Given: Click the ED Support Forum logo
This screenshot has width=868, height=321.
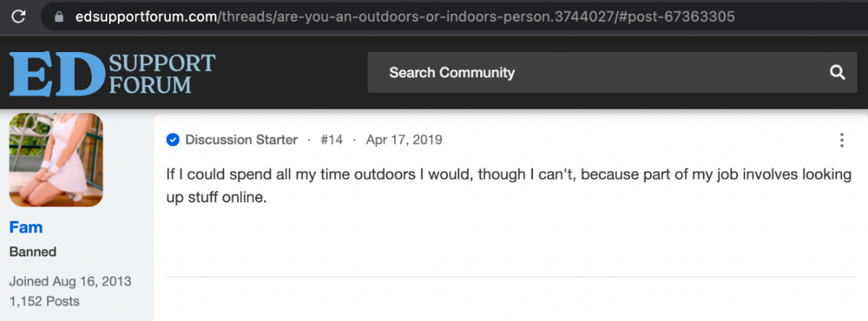Looking at the screenshot, I should click(x=112, y=73).
